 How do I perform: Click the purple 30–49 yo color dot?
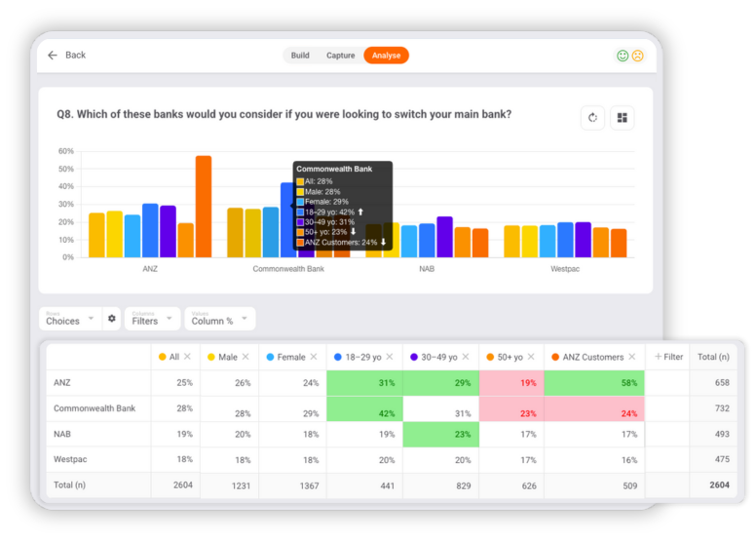point(414,358)
